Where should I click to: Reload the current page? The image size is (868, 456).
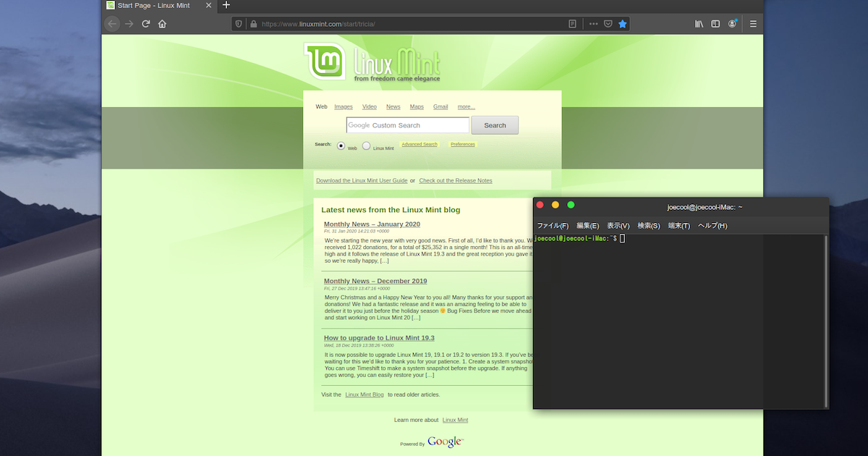pos(145,24)
